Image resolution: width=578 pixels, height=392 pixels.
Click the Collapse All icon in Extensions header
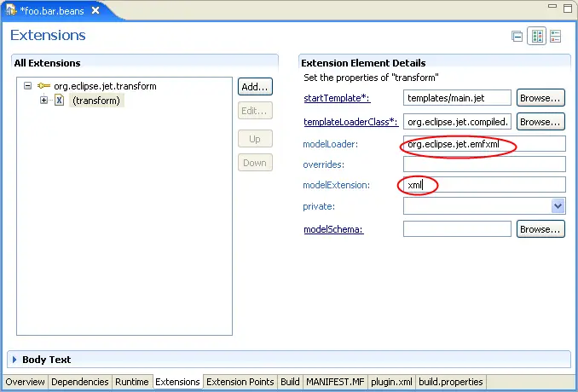pyautogui.click(x=517, y=36)
